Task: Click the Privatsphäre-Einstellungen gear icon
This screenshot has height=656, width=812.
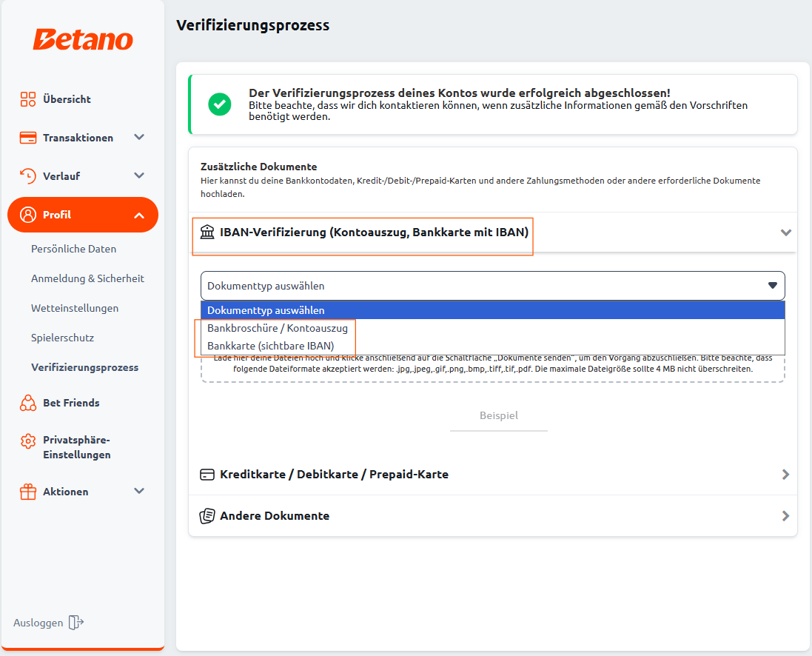Action: [28, 441]
